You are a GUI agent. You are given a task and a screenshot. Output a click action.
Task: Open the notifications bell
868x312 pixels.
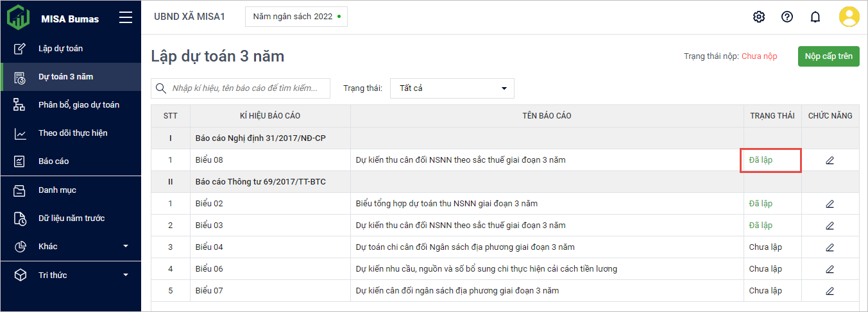(x=815, y=17)
